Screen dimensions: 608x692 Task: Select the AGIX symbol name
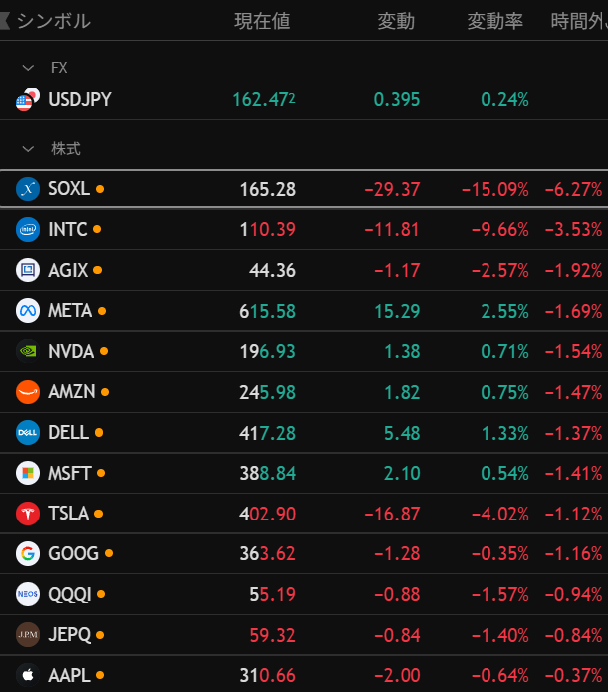pyautogui.click(x=68, y=270)
